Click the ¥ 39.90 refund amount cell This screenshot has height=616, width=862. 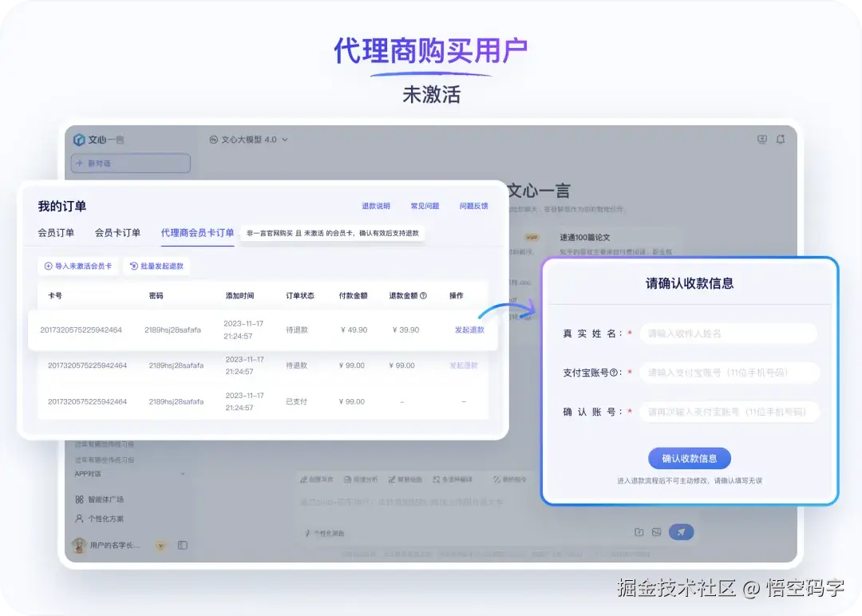pyautogui.click(x=405, y=330)
